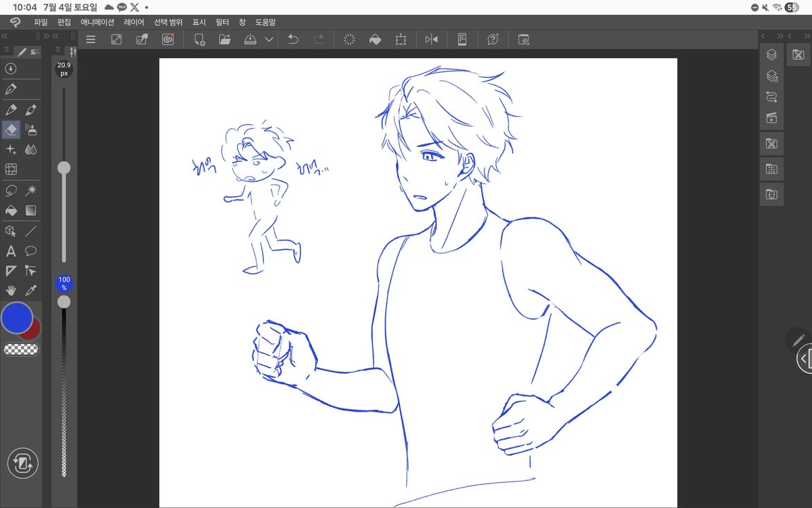Collapse the tool palette with left double chevron

click(4, 35)
